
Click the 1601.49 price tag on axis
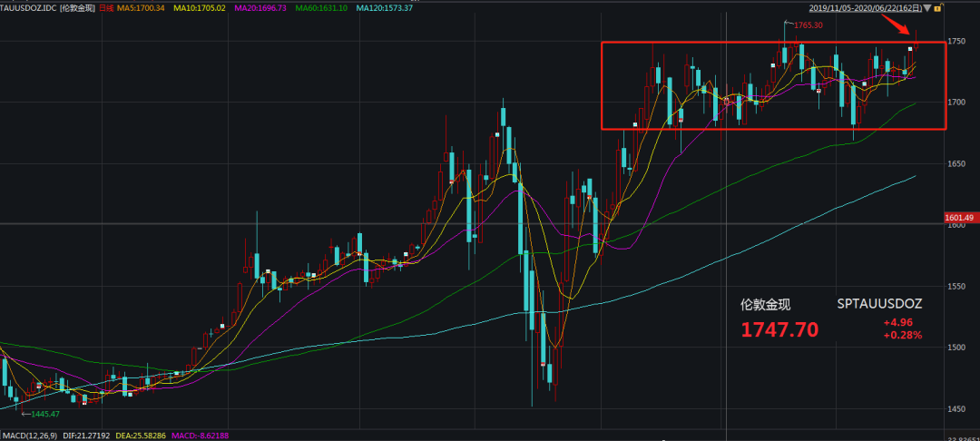click(x=958, y=218)
